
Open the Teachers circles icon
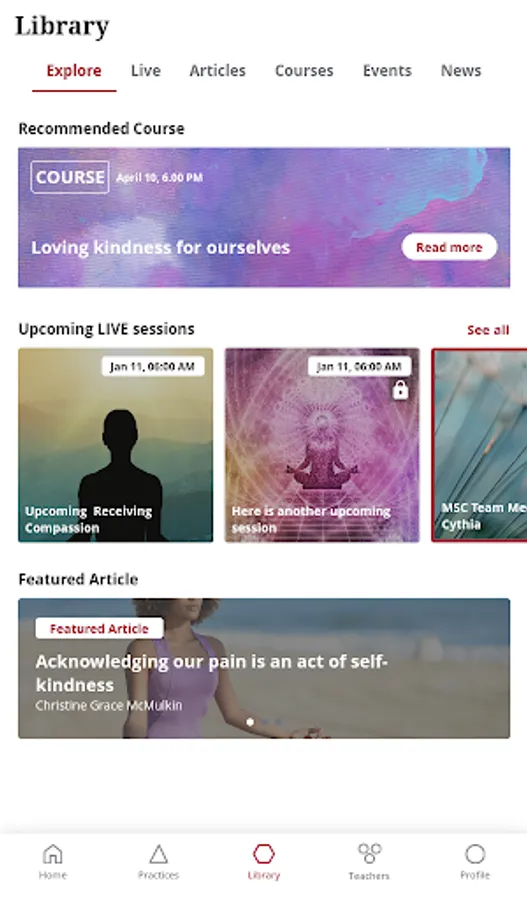(x=369, y=853)
